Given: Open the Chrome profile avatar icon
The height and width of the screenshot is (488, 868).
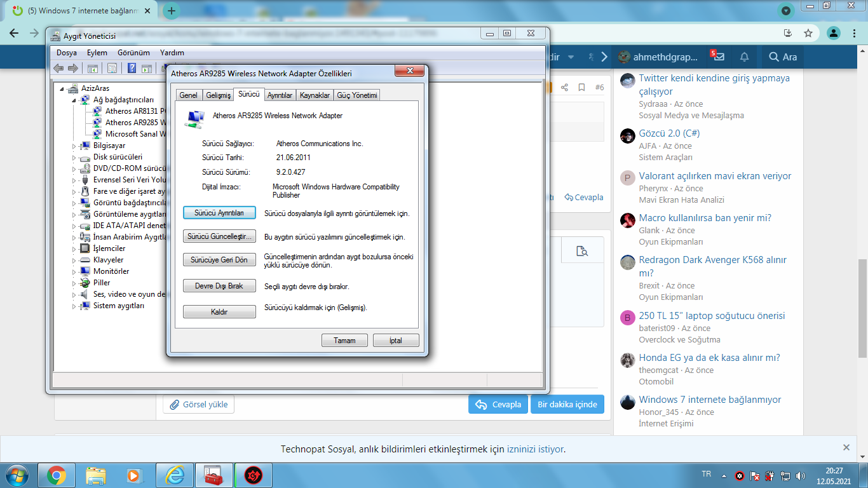Looking at the screenshot, I should coord(834,33).
